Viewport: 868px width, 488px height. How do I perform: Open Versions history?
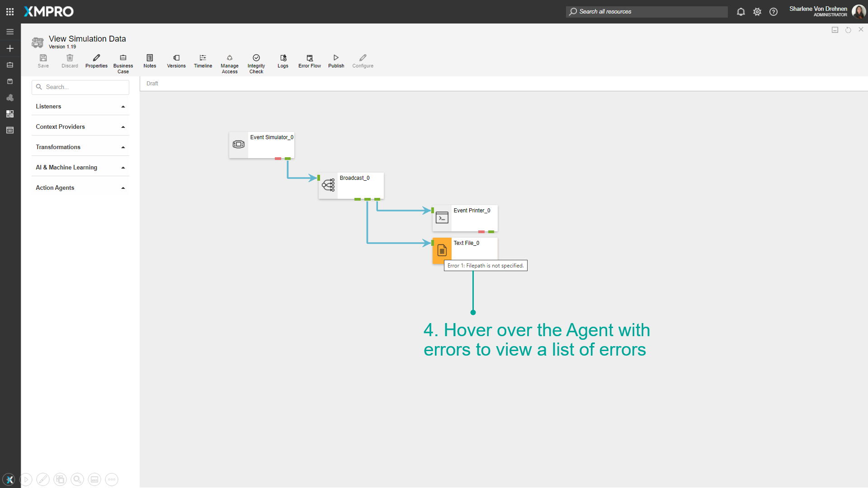coord(176,58)
